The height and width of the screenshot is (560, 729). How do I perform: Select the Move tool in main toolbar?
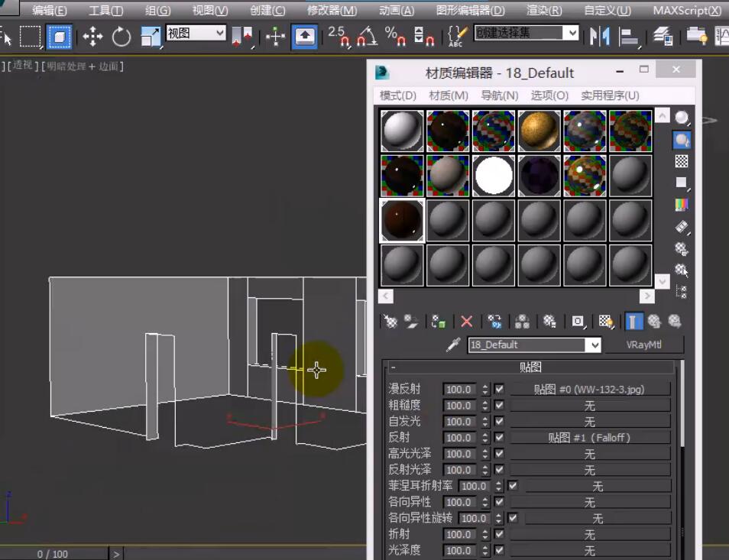(x=92, y=36)
